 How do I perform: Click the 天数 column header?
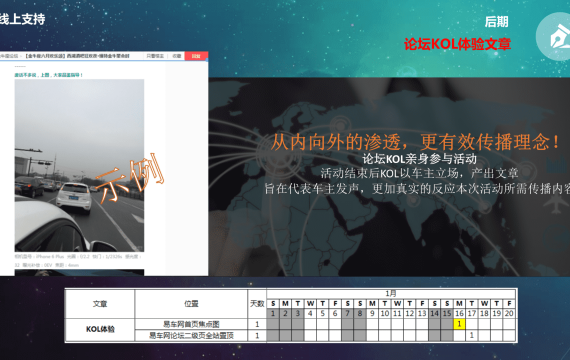[257, 303]
